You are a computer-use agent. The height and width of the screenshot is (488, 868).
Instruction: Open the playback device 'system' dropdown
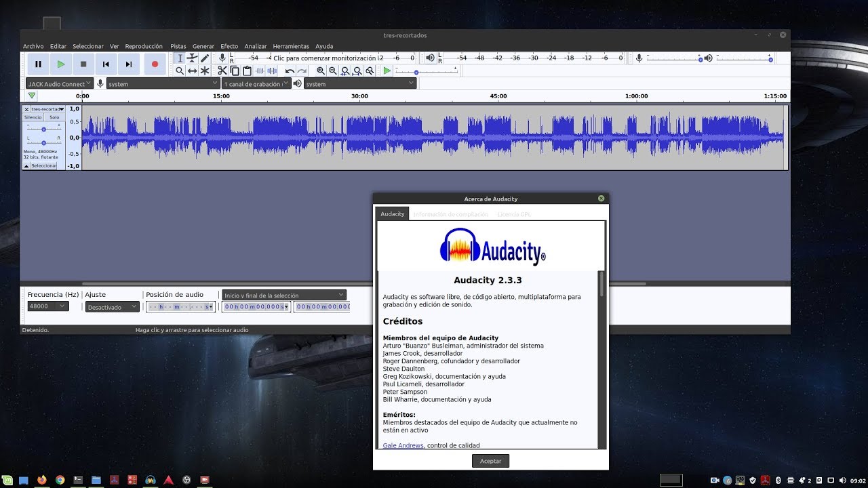click(x=359, y=83)
